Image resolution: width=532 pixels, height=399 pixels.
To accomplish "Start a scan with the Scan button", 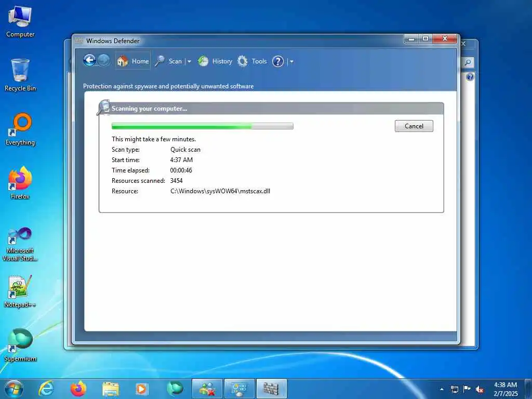I will click(169, 61).
